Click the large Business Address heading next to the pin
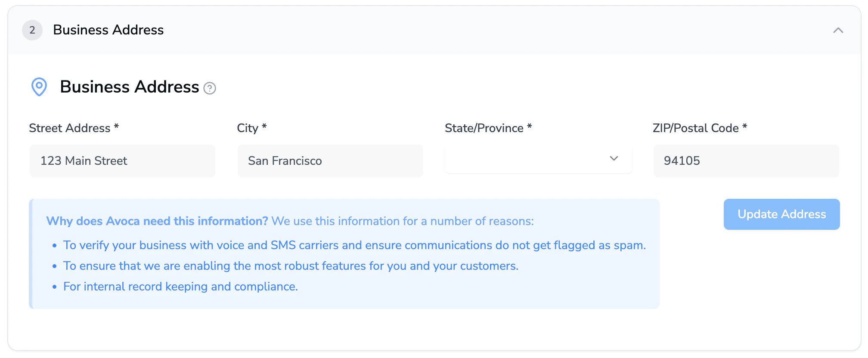The width and height of the screenshot is (868, 358). click(130, 87)
